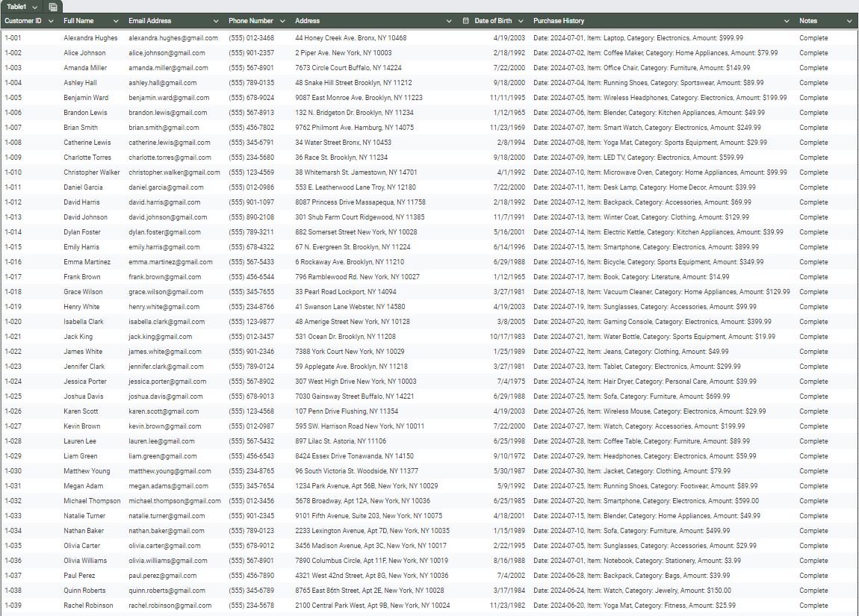Open the Table1 dropdown arrow
This screenshot has height=616, width=859.
coord(34,7)
